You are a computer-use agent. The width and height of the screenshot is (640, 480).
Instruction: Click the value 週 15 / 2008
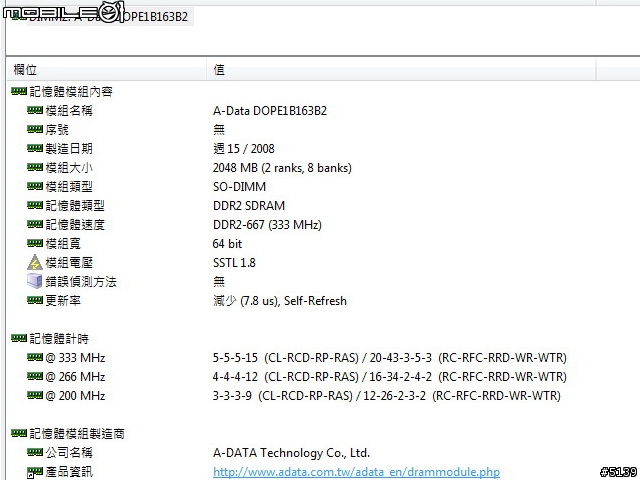244,149
